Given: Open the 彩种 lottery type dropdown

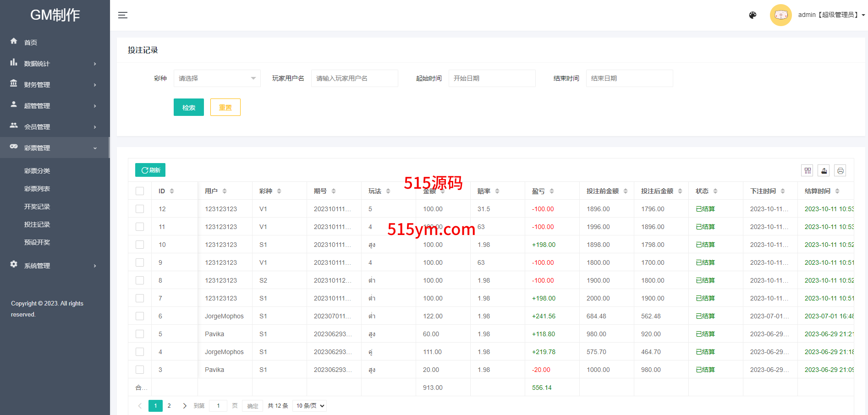Looking at the screenshot, I should [x=217, y=78].
